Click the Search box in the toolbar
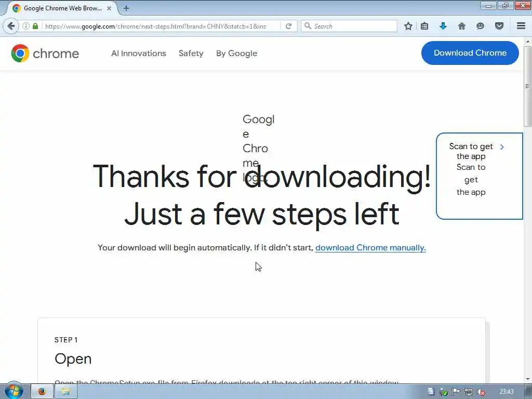The image size is (532, 399). (349, 26)
